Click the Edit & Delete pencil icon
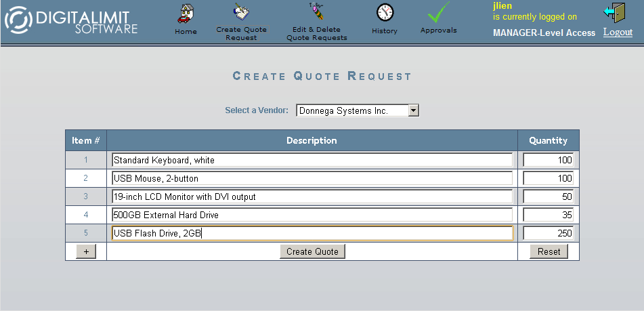644x311 pixels. click(317, 11)
